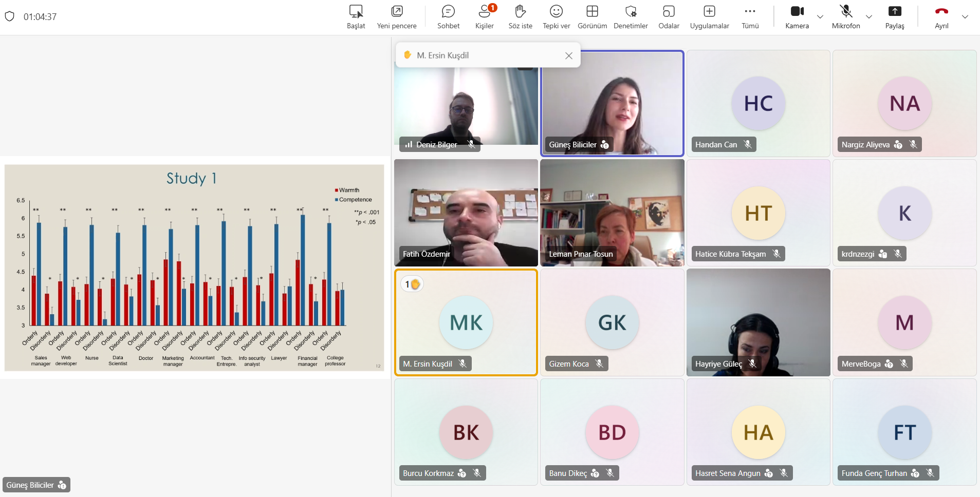Raise hand with Söz iste

[x=520, y=17]
